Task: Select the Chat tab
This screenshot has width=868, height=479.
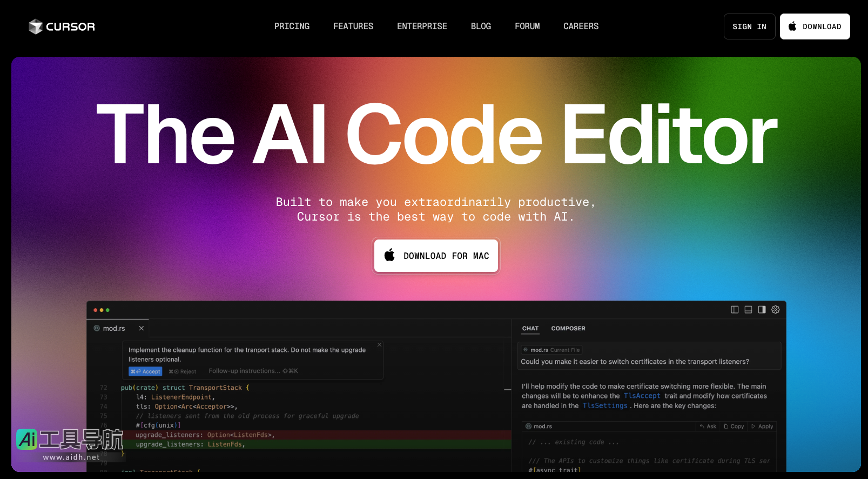Action: [x=530, y=329]
